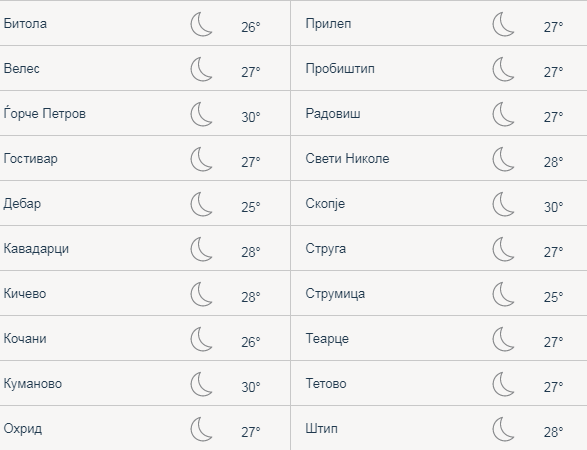The height and width of the screenshot is (450, 587).
Task: Select the Кавадарци city name
Action: (36, 249)
